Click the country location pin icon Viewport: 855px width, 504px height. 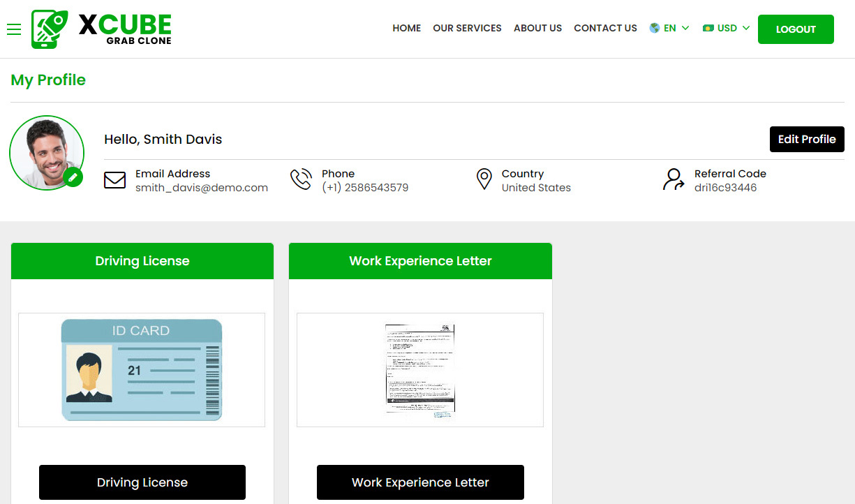(x=484, y=179)
